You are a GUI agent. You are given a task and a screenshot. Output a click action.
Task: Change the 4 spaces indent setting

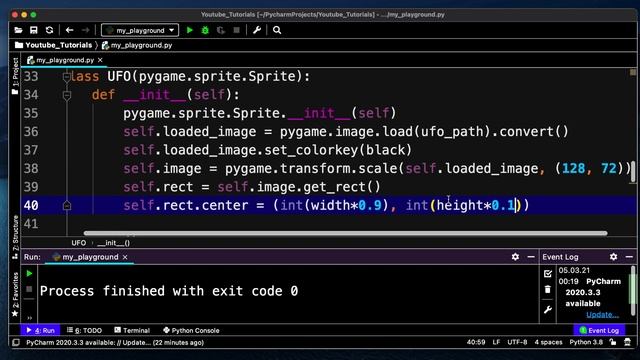point(548,342)
